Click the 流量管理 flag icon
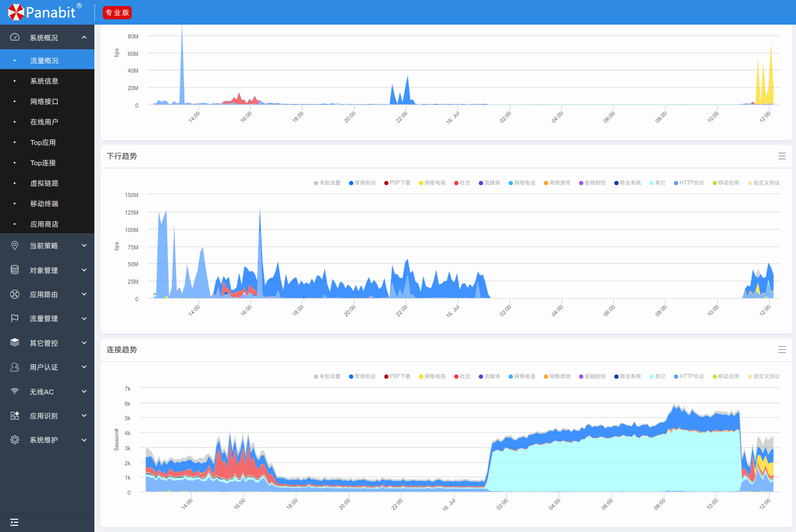The height and width of the screenshot is (532, 796). [x=15, y=318]
